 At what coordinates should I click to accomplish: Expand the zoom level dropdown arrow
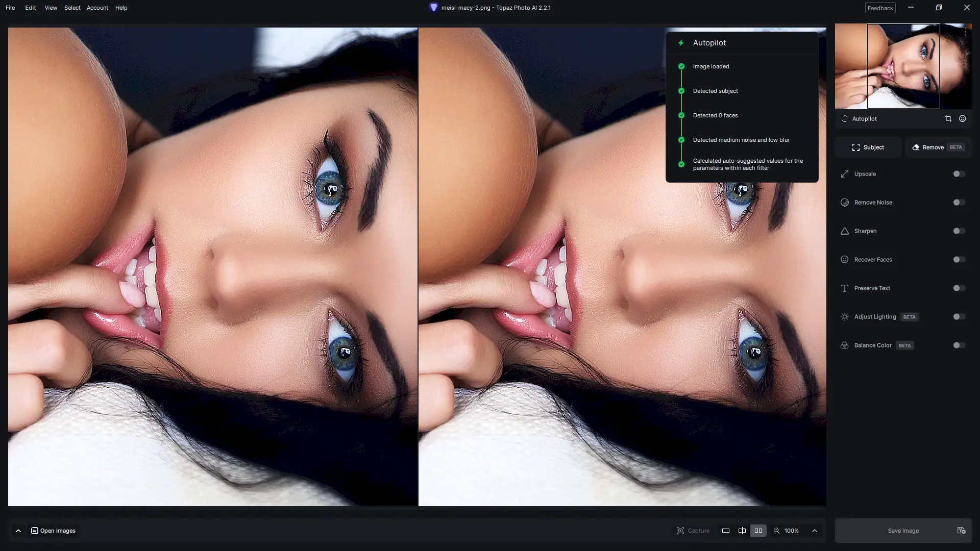(x=815, y=531)
